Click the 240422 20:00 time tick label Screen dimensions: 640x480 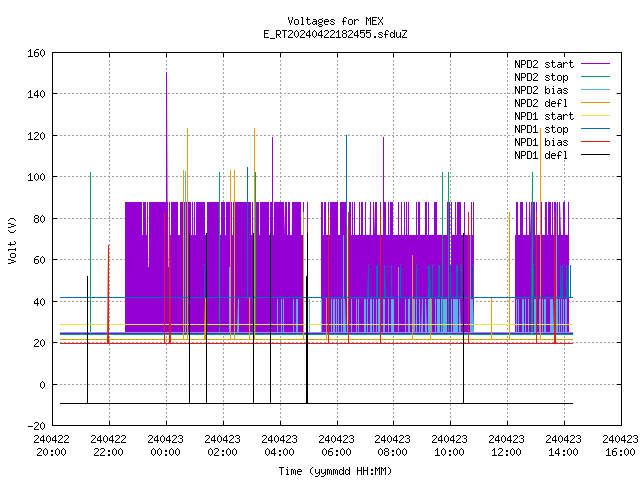[51, 446]
